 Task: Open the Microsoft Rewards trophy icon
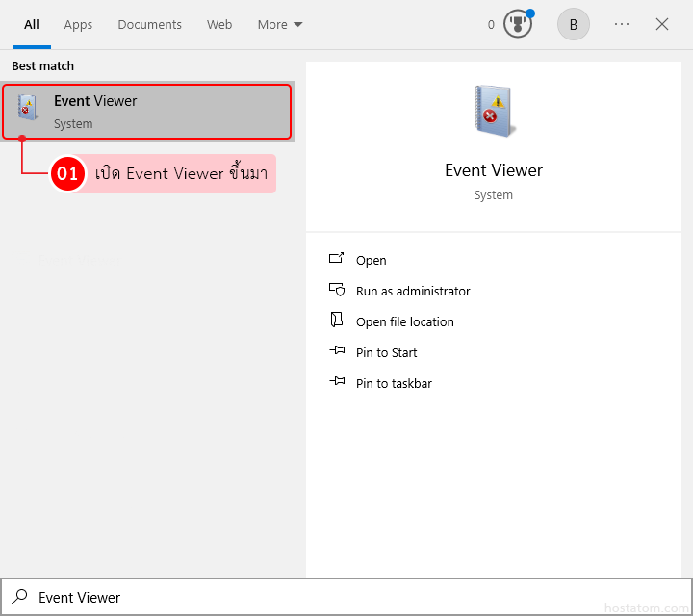point(518,25)
